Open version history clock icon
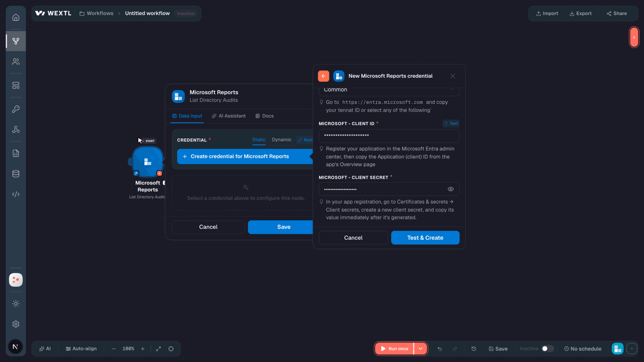The width and height of the screenshot is (644, 362). pyautogui.click(x=473, y=348)
